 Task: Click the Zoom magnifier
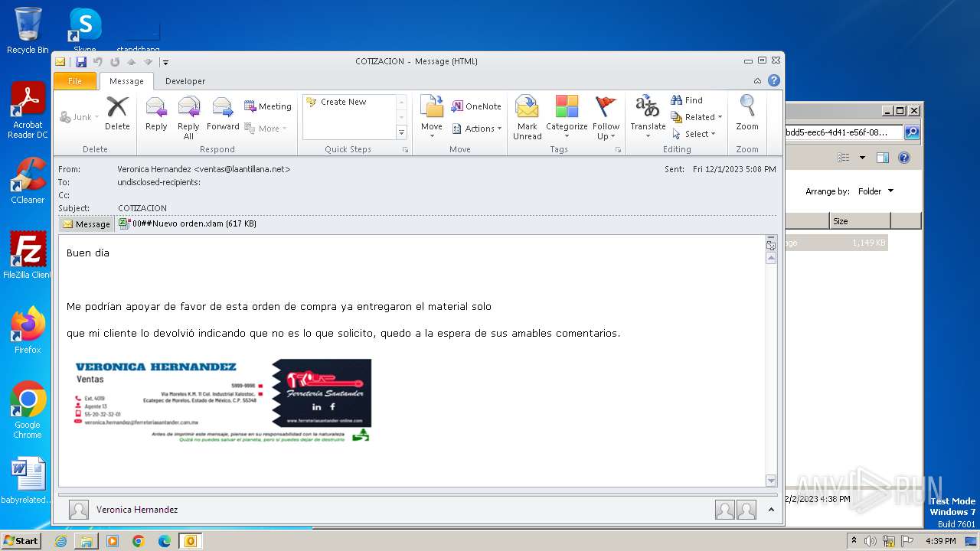click(747, 113)
